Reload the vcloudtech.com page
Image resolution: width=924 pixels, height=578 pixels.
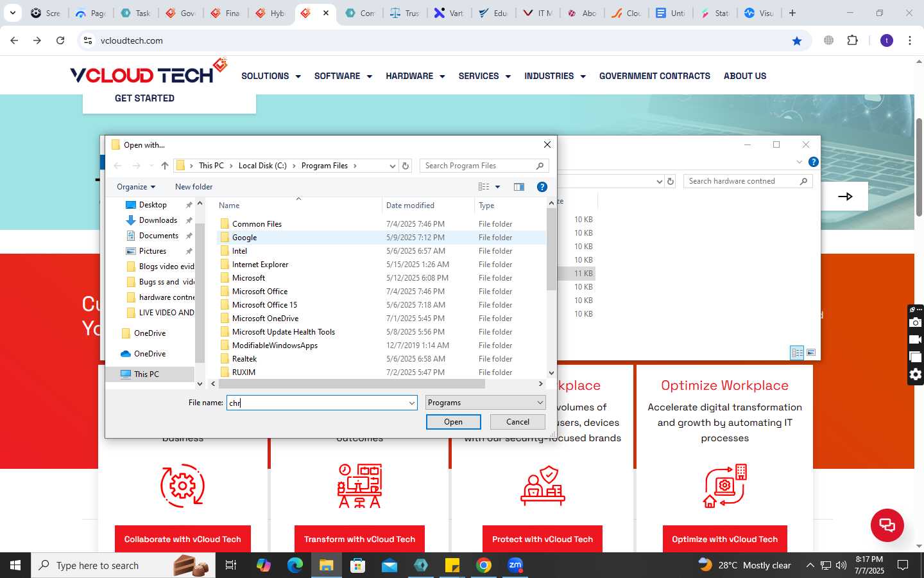pos(60,40)
